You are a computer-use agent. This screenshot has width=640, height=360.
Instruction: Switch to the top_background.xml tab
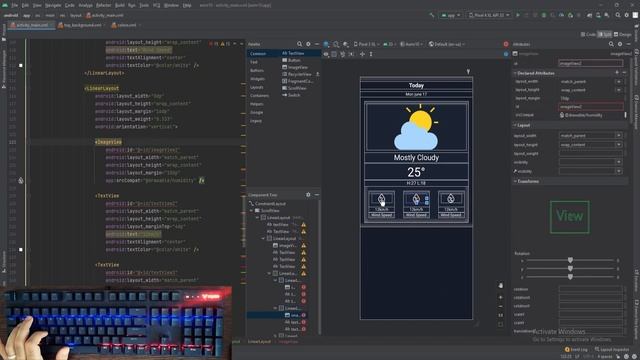pos(82,25)
